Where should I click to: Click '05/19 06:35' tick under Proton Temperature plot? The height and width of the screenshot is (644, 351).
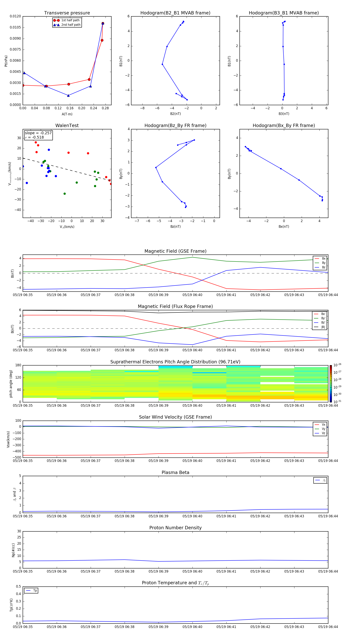coord(23,627)
